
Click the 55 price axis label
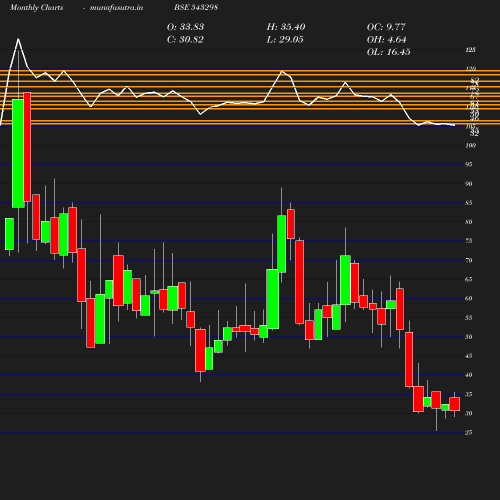coord(469,318)
